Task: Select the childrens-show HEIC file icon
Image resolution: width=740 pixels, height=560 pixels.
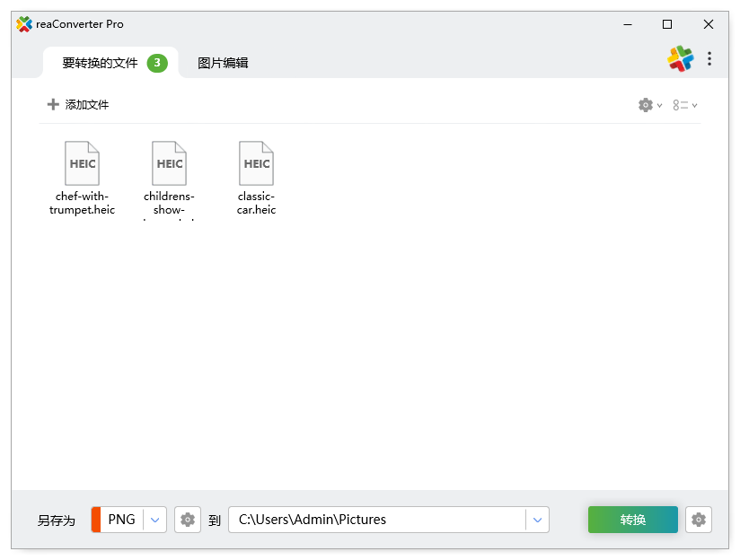Action: click(x=170, y=163)
